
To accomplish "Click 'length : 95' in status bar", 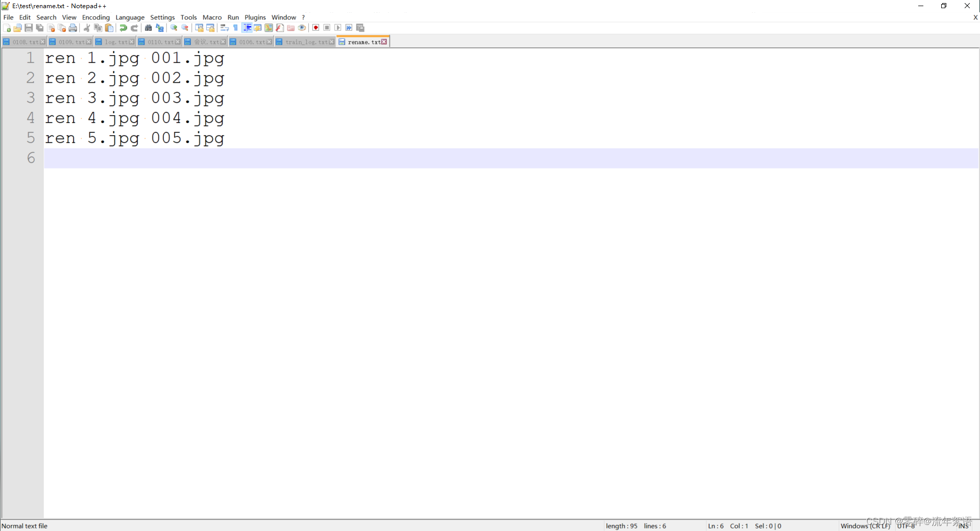I will coord(622,526).
